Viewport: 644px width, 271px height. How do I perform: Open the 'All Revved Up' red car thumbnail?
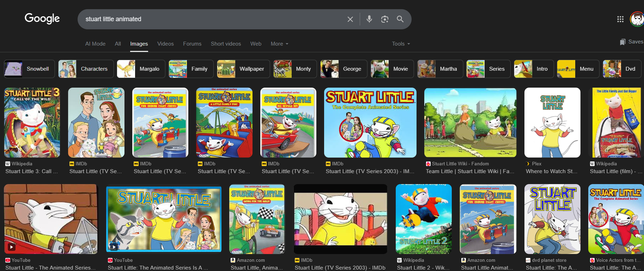(288, 123)
